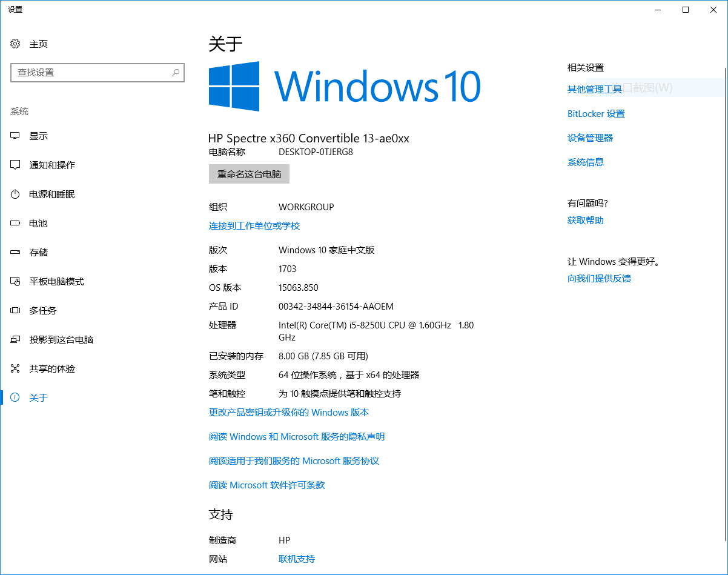The height and width of the screenshot is (575, 728).
Task: Open Microsoft 服务协议 link
Action: click(x=294, y=460)
